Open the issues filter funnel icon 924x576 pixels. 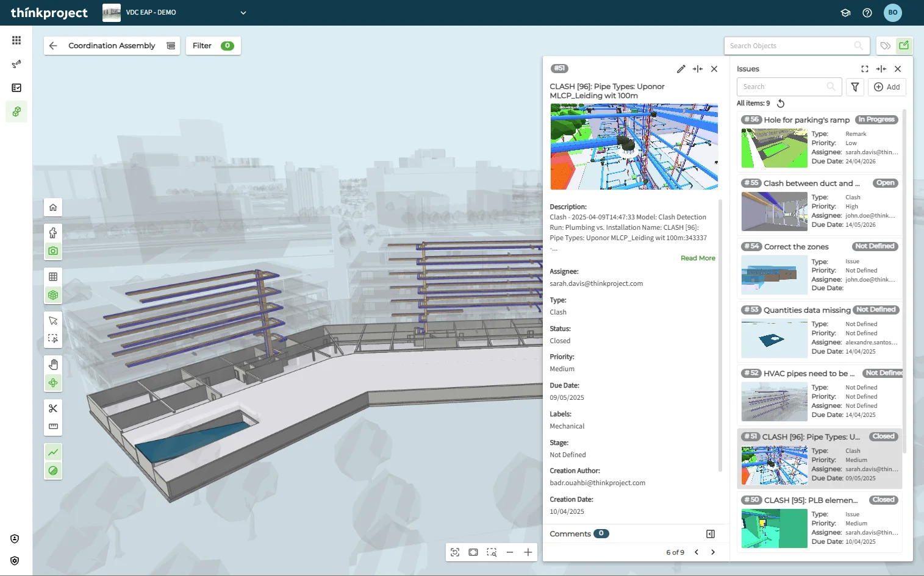pyautogui.click(x=854, y=87)
